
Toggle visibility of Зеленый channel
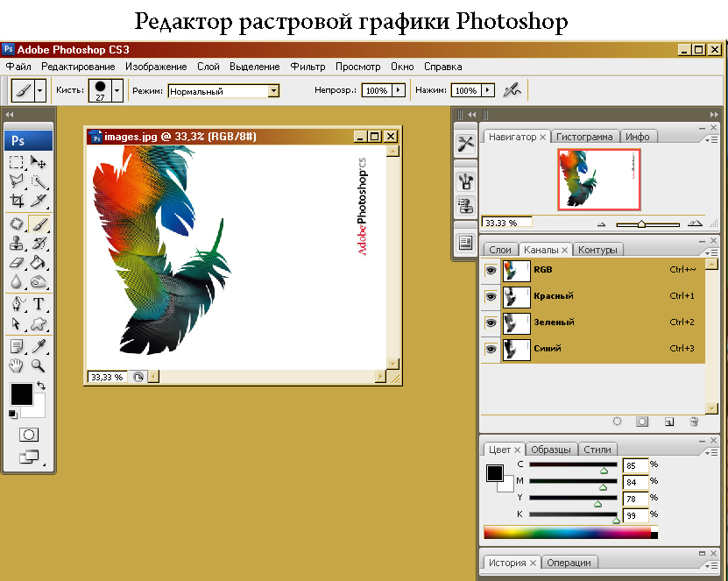[491, 322]
